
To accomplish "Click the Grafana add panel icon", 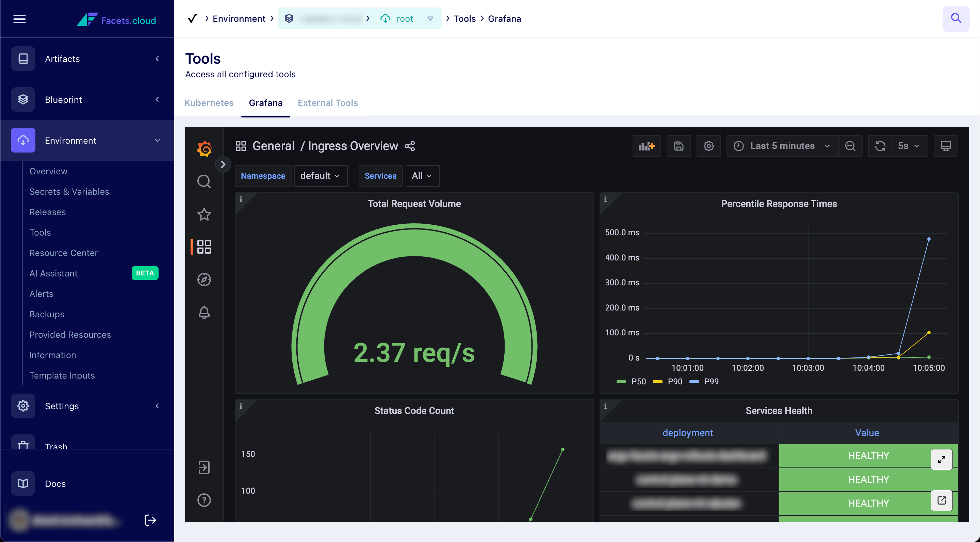I will [x=647, y=146].
